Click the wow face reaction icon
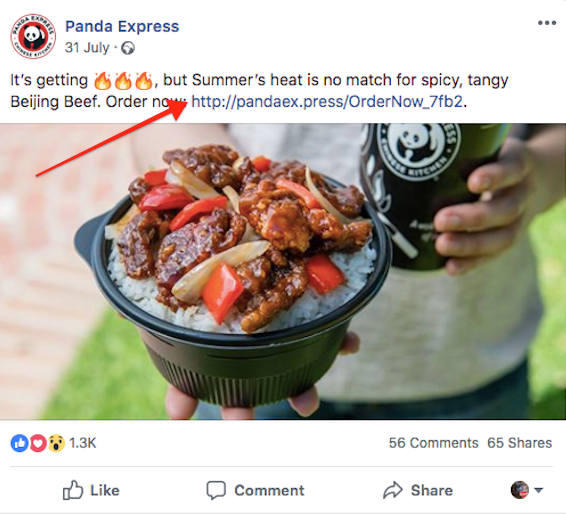The image size is (566, 514). pyautogui.click(x=56, y=443)
